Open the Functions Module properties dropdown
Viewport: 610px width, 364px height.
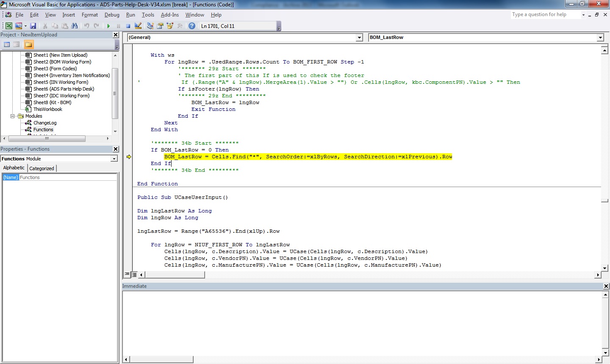(114, 159)
